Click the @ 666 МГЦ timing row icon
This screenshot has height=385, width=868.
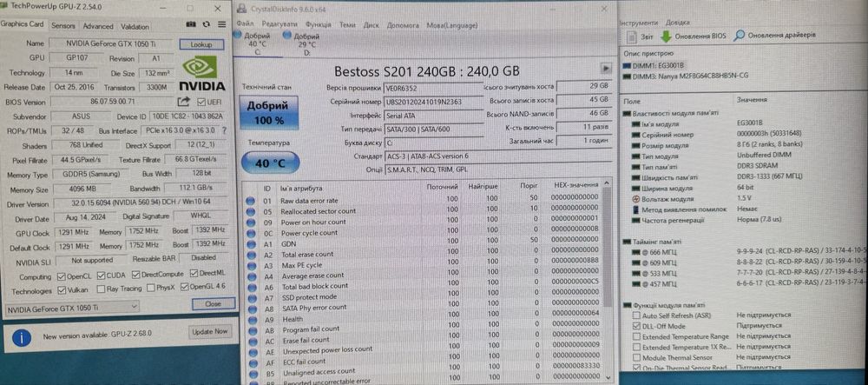636,252
